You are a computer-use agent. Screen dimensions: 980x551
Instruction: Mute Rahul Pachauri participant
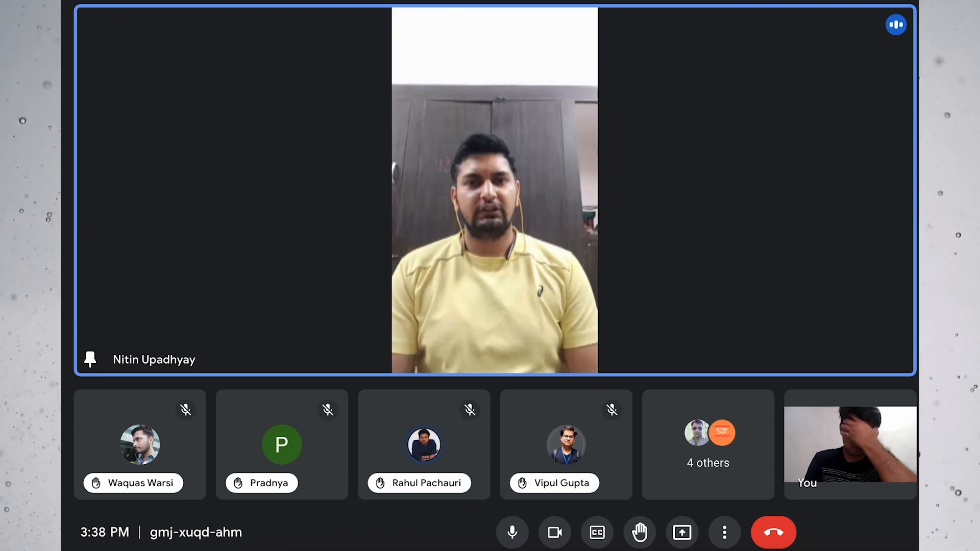[x=469, y=410]
